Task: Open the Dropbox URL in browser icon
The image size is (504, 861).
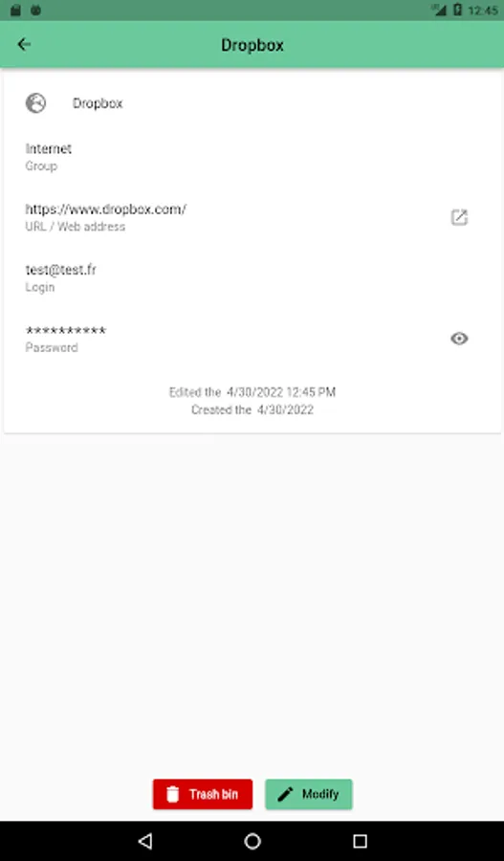Action: (x=459, y=217)
